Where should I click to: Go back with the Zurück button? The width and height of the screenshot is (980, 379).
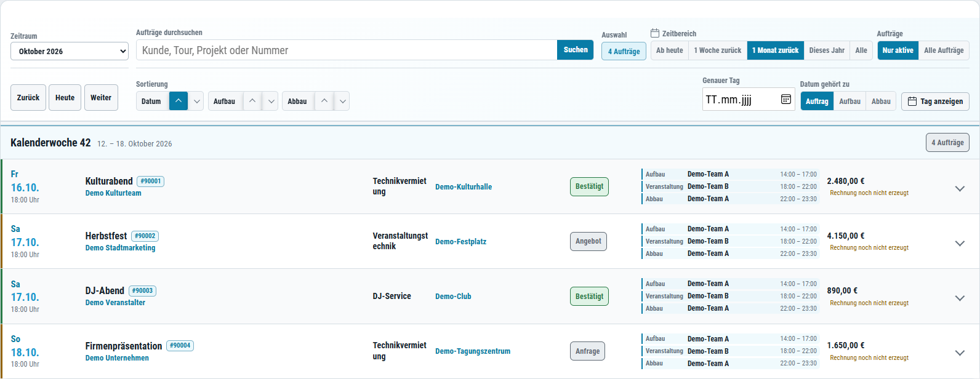tap(28, 98)
